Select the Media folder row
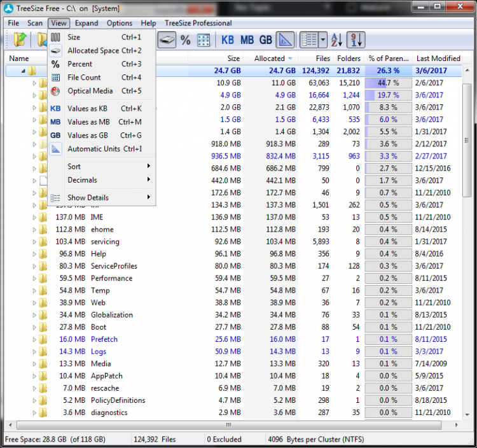The height and width of the screenshot is (448, 477). pos(233,364)
